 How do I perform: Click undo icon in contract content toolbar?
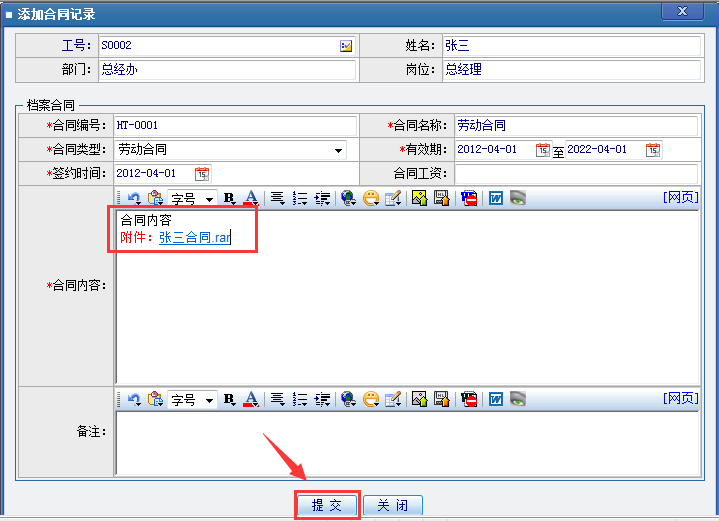(133, 198)
